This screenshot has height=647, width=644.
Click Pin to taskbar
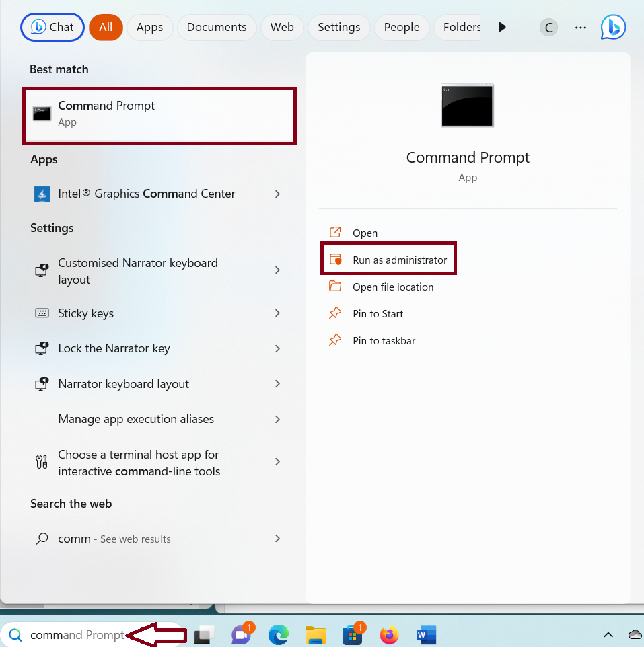pos(384,341)
